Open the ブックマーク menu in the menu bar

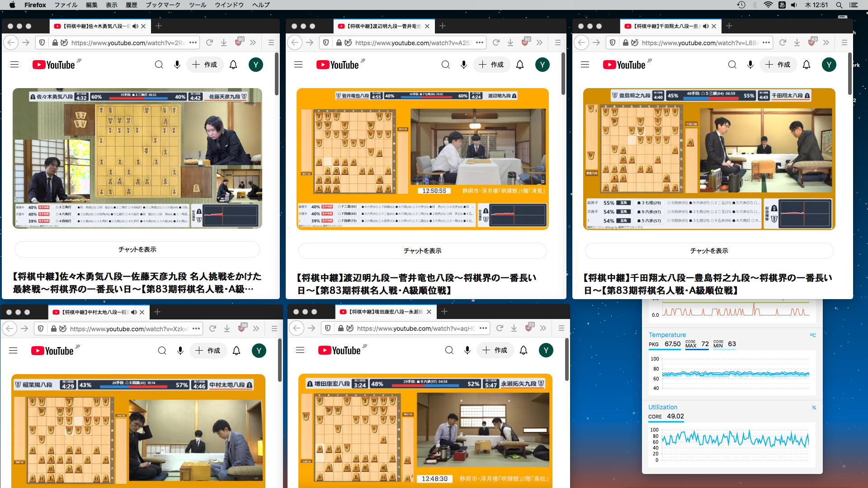point(163,5)
